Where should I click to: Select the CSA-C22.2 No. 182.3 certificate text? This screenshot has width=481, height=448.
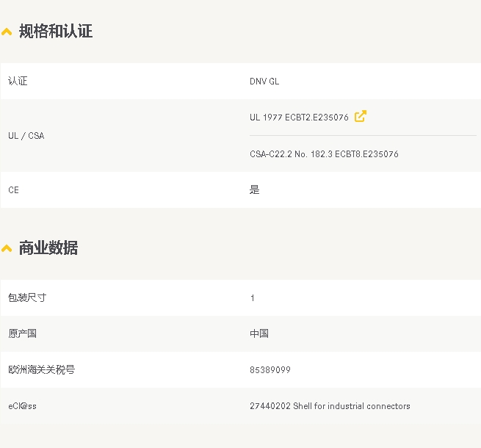click(x=324, y=153)
